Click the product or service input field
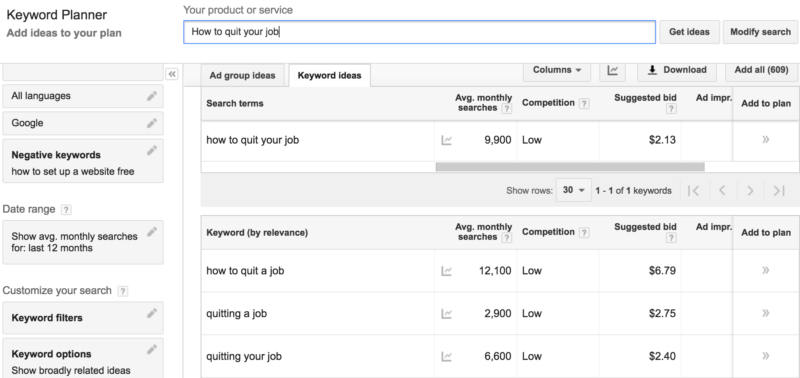 coord(419,32)
